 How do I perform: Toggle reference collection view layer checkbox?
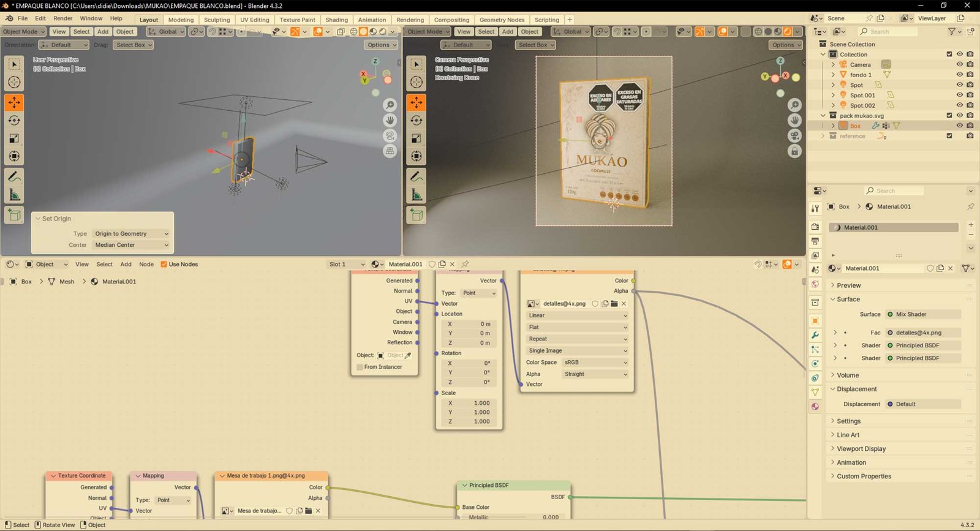pyautogui.click(x=949, y=136)
